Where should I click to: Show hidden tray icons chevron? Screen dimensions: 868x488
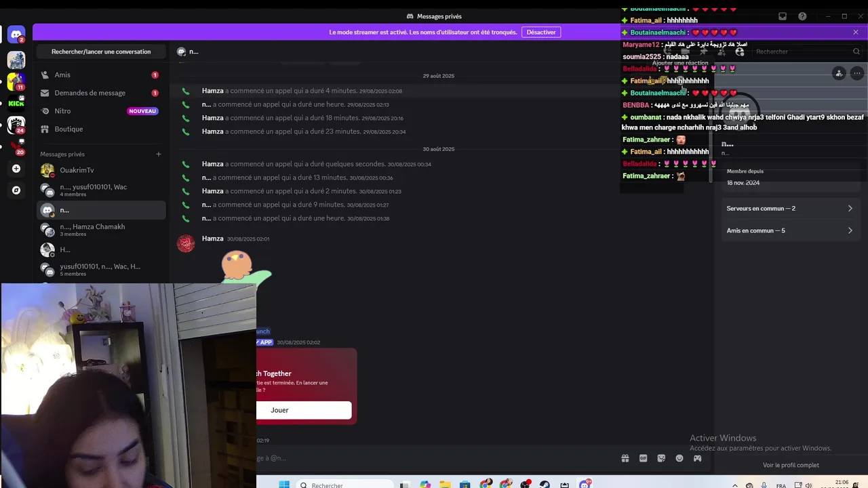click(x=735, y=485)
